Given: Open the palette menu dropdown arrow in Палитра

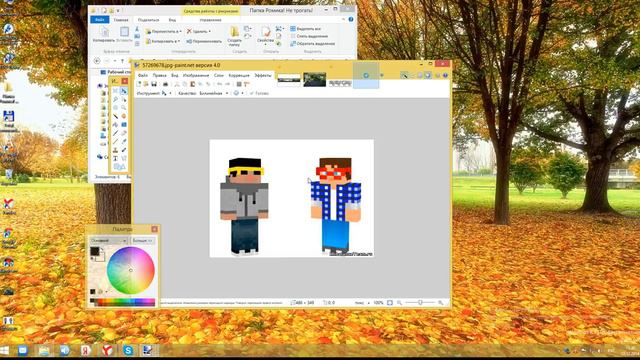Looking at the screenshot, I should tap(107, 291).
